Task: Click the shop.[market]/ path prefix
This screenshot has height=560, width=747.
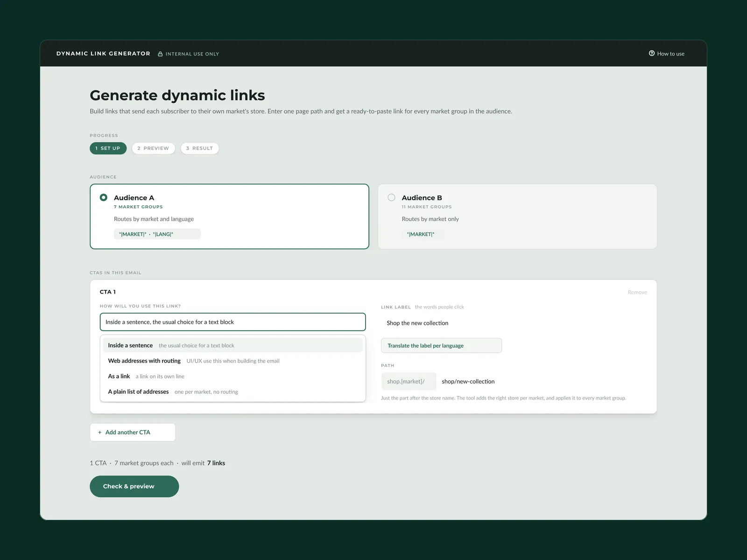Action: pos(409,381)
